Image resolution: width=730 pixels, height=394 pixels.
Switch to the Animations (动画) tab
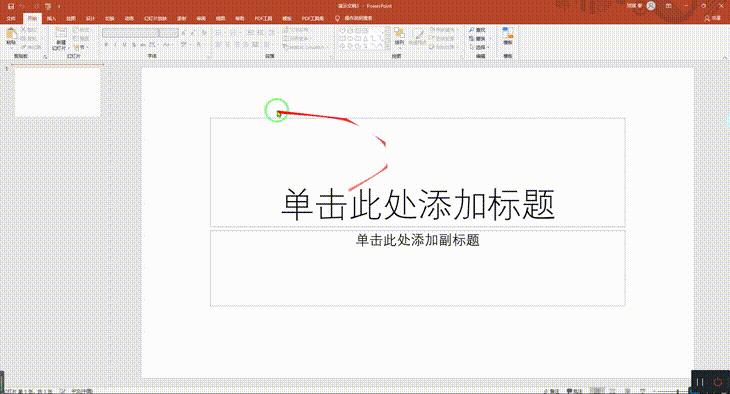coord(129,18)
